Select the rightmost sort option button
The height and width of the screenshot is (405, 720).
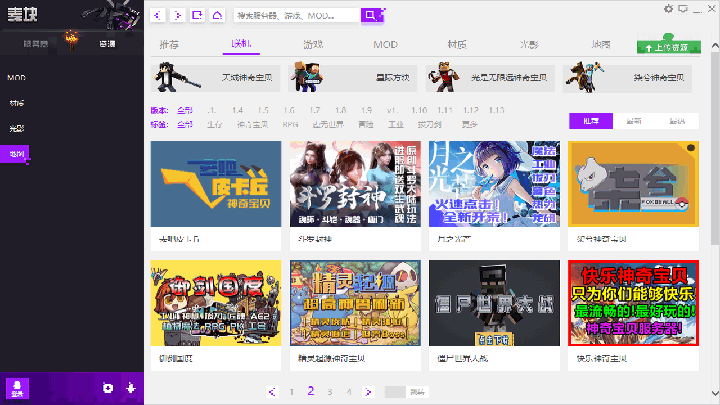[677, 121]
